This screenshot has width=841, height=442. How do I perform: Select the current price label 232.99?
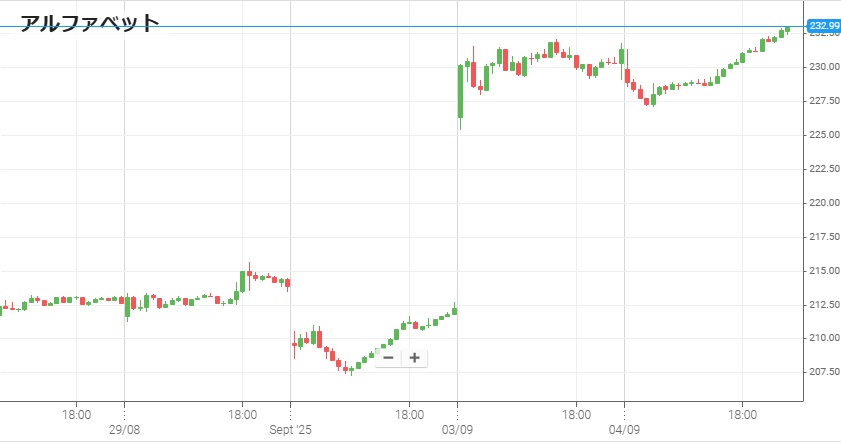(824, 26)
